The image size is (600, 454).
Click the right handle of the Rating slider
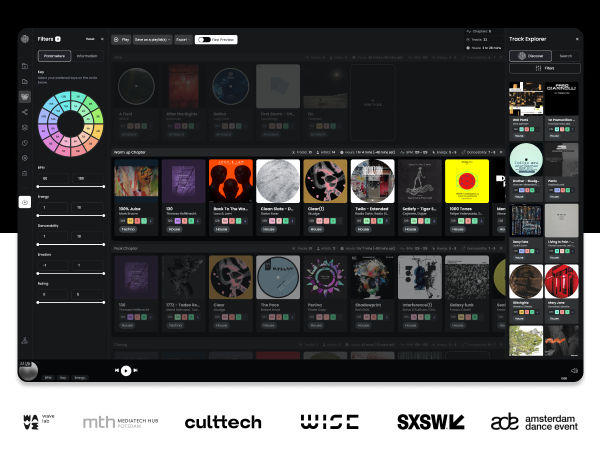(x=104, y=302)
